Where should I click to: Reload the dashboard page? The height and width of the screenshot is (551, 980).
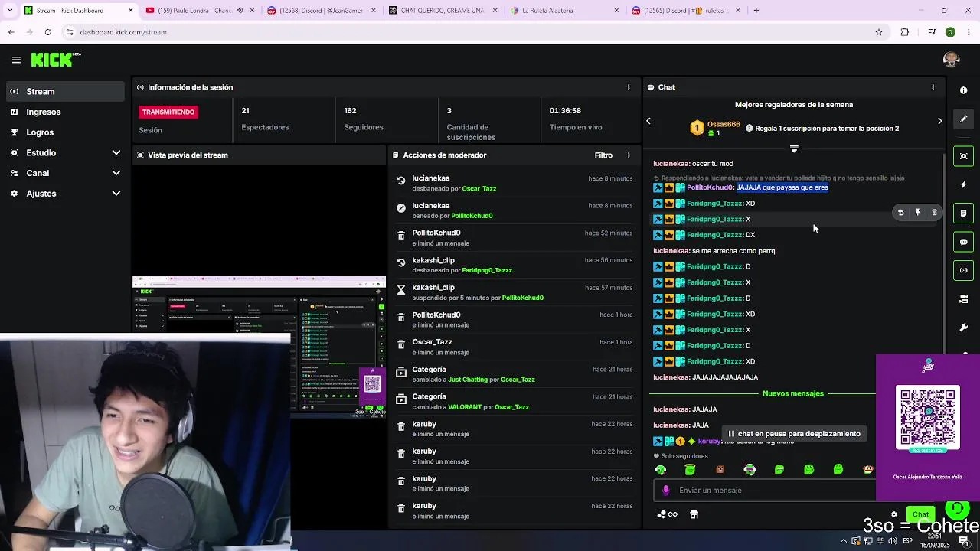[47, 32]
